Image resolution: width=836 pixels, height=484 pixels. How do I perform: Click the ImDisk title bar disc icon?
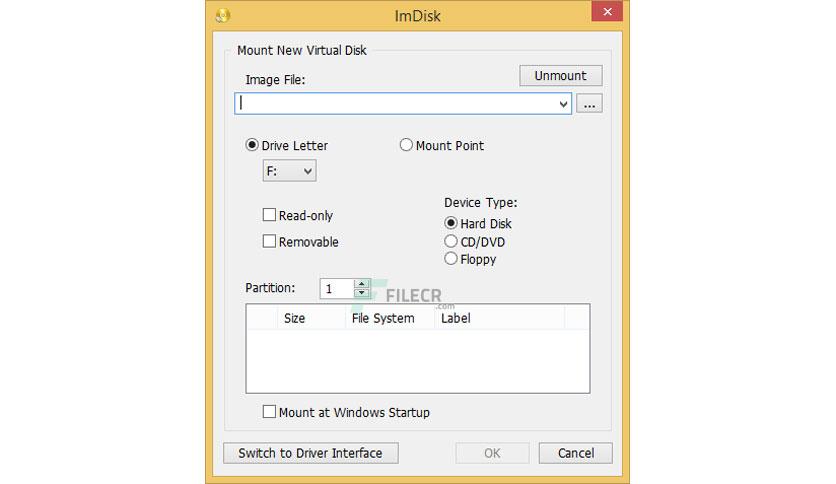(223, 15)
